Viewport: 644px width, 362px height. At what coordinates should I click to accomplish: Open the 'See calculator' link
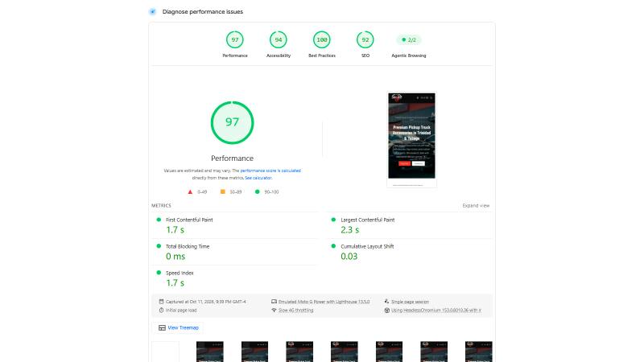[258, 178]
